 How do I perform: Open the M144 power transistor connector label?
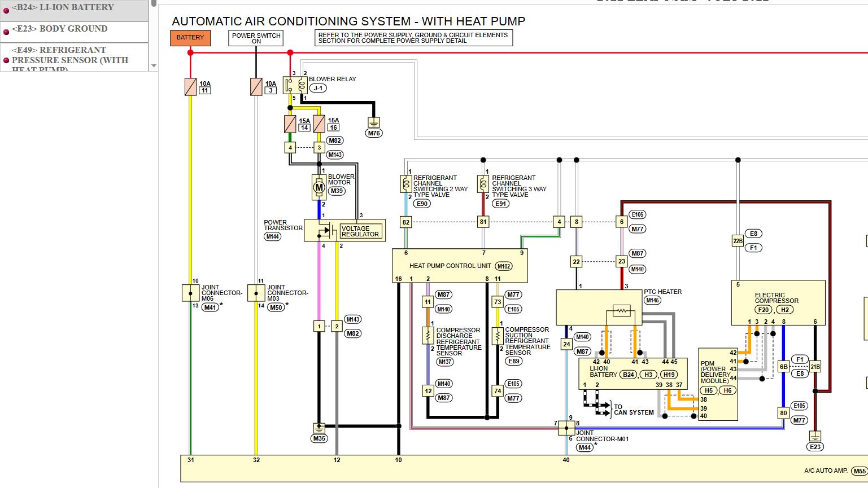coord(273,236)
